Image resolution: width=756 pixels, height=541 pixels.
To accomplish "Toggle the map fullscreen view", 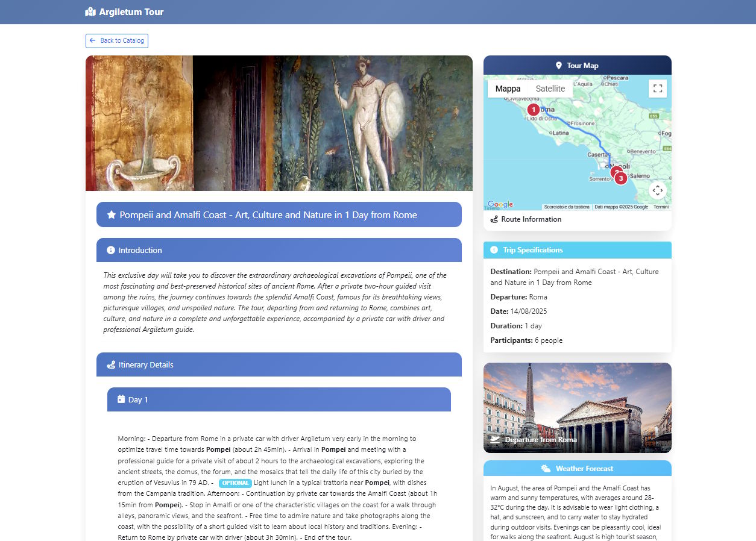I will tap(658, 89).
